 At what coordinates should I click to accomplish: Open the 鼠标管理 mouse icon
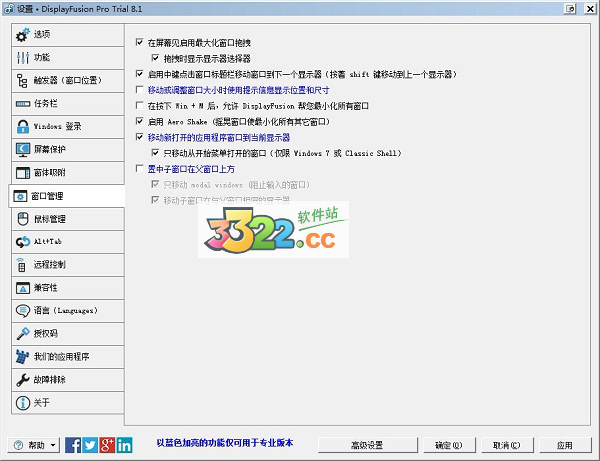click(x=23, y=219)
